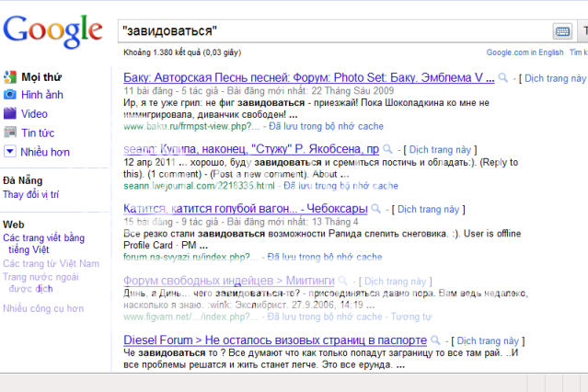This screenshot has width=588, height=392.
Task: Open the on-screen keyboard in search box
Action: click(560, 30)
